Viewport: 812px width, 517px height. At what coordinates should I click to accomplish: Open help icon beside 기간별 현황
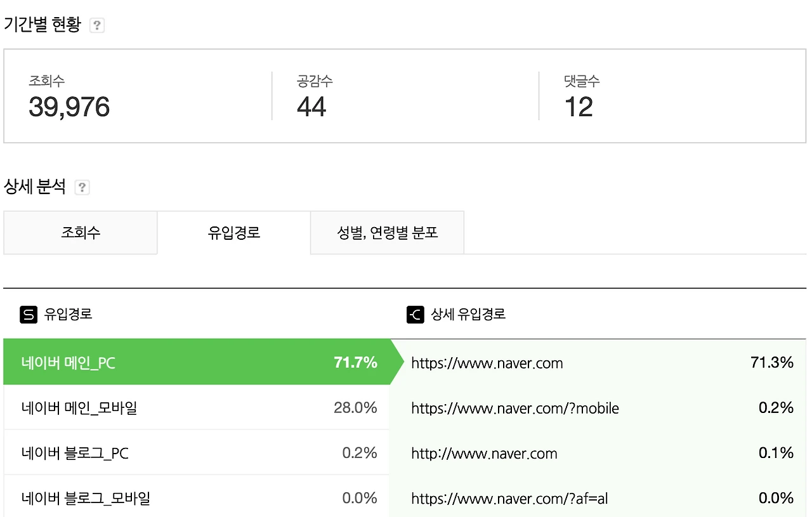[x=97, y=25]
